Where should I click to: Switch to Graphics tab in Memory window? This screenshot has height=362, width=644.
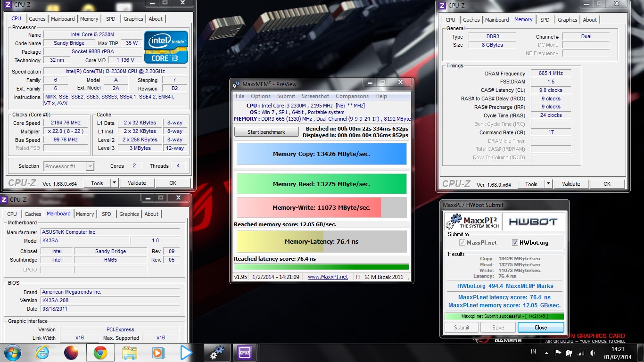pos(568,20)
